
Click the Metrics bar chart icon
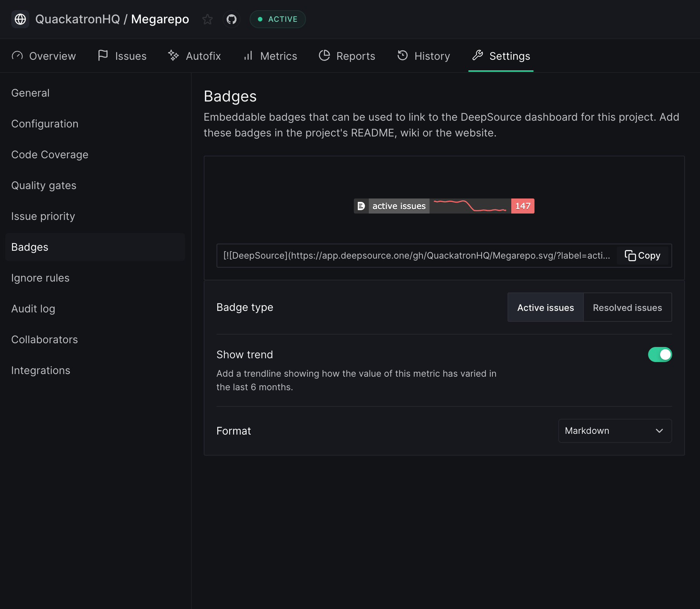pos(248,56)
